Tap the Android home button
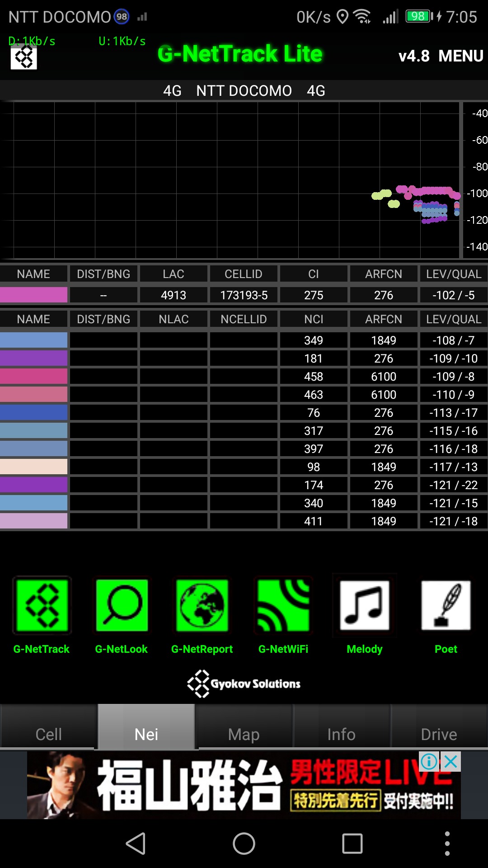Screen dimensions: 488x868 click(x=244, y=844)
